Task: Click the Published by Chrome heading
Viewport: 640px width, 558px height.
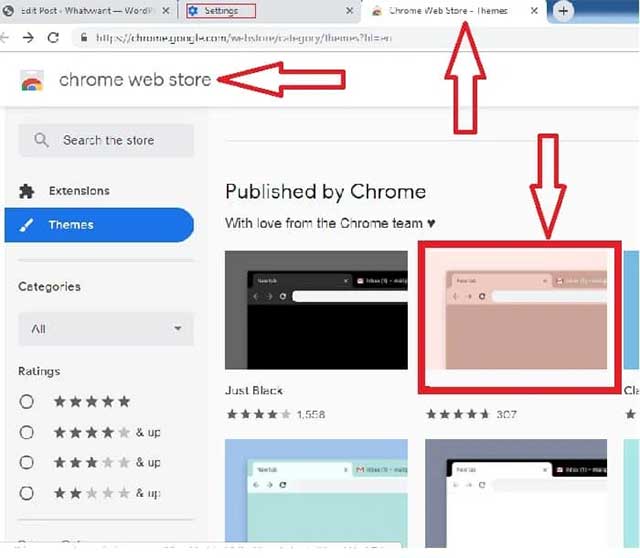Action: (x=326, y=192)
